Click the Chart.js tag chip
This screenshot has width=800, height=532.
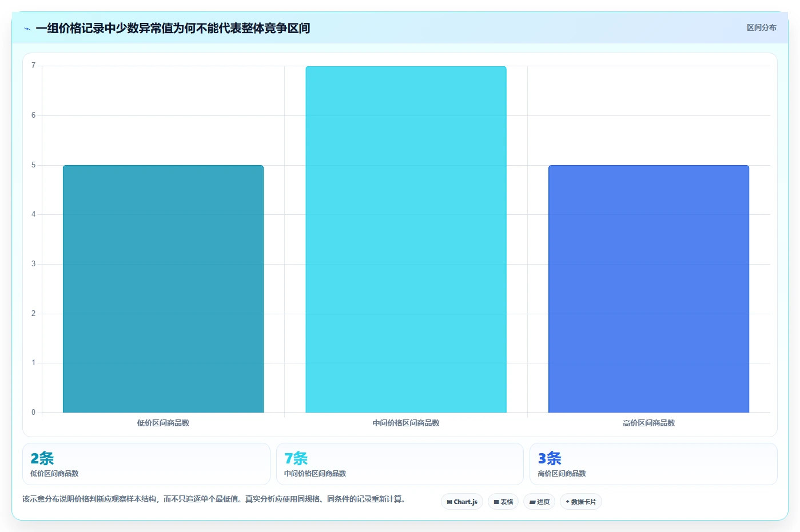462,502
